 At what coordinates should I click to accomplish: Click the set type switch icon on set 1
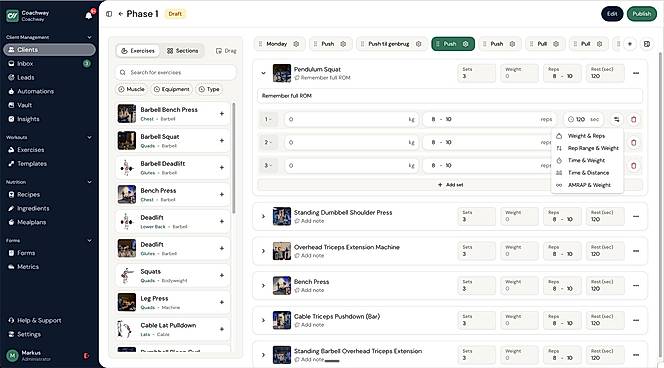coord(616,119)
